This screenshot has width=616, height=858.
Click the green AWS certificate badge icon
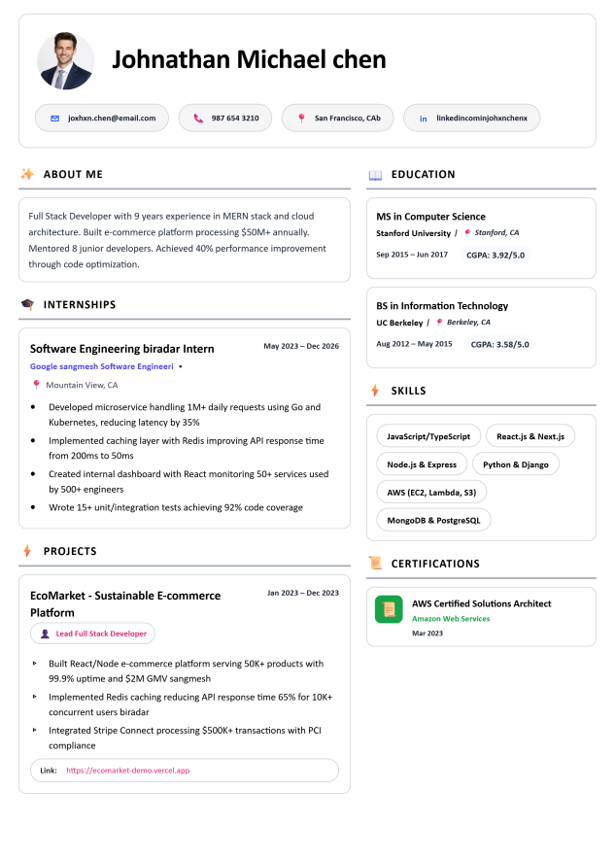389,609
